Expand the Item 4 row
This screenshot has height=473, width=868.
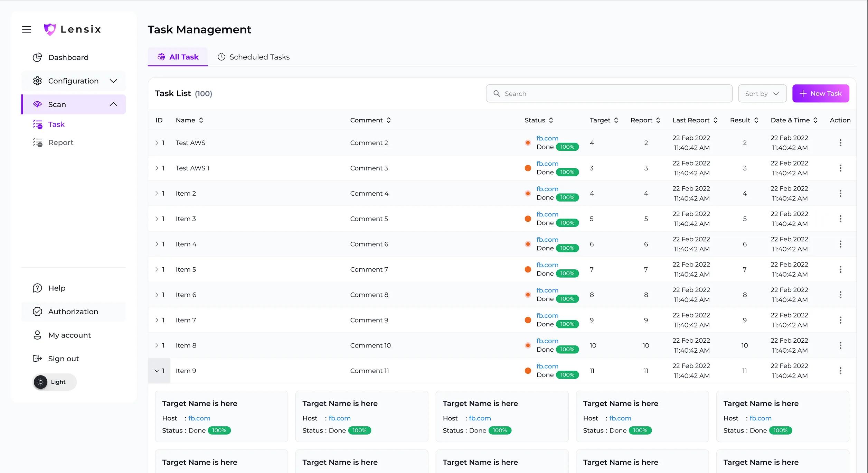157,244
